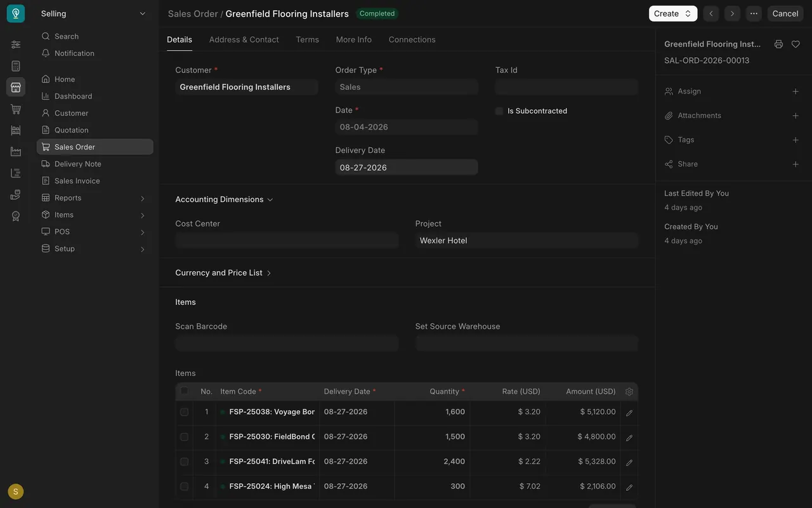
Task: Go to the next document arrow
Action: tap(732, 13)
